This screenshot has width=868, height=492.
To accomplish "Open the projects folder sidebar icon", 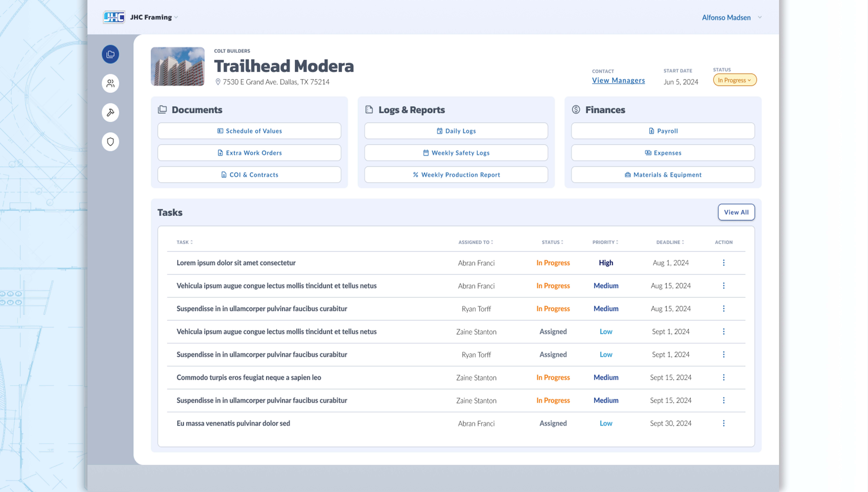I will tap(110, 54).
